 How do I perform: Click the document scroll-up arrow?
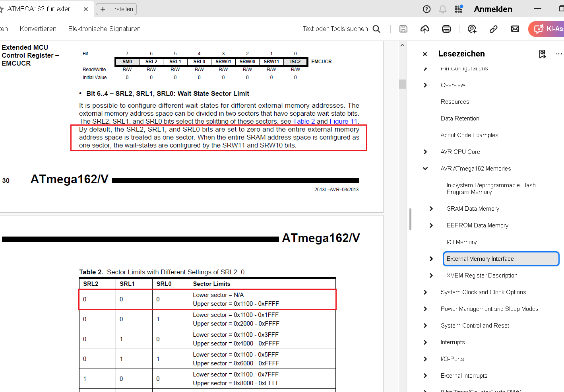point(402,45)
